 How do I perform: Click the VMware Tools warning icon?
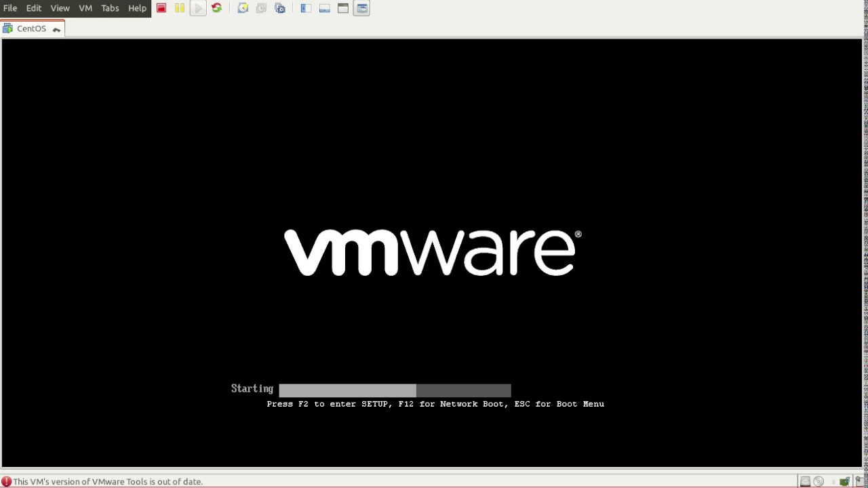pyautogui.click(x=6, y=481)
